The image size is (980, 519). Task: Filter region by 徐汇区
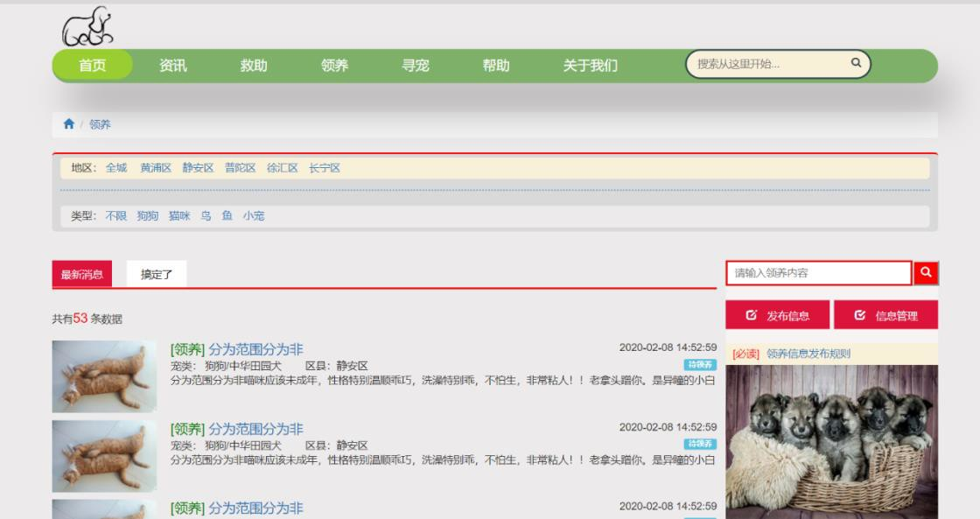283,167
